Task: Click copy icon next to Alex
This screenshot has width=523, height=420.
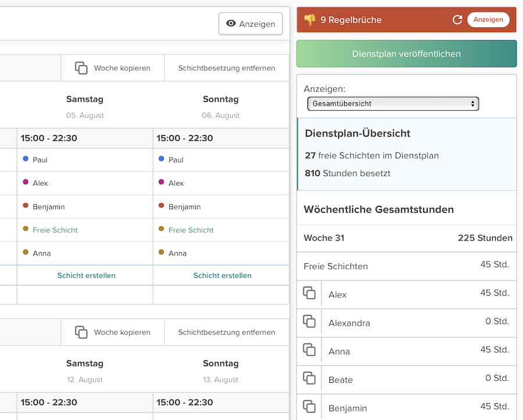Action: 309,293
